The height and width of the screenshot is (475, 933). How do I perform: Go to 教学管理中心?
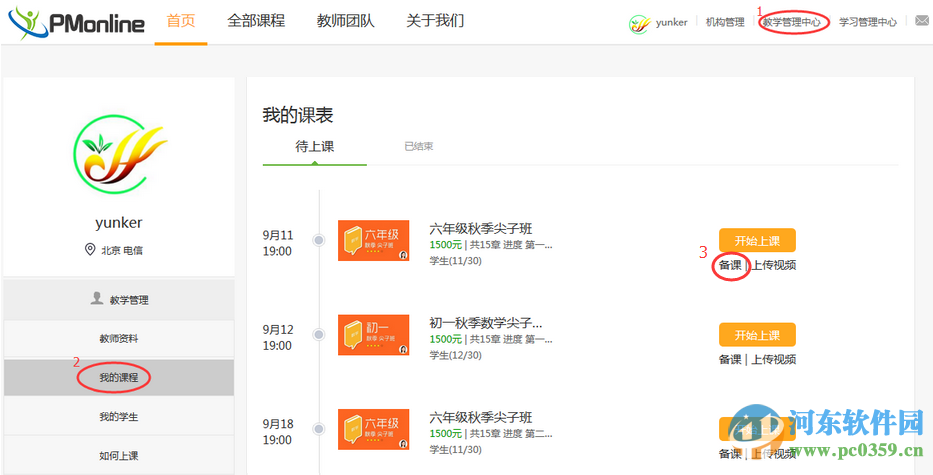792,23
